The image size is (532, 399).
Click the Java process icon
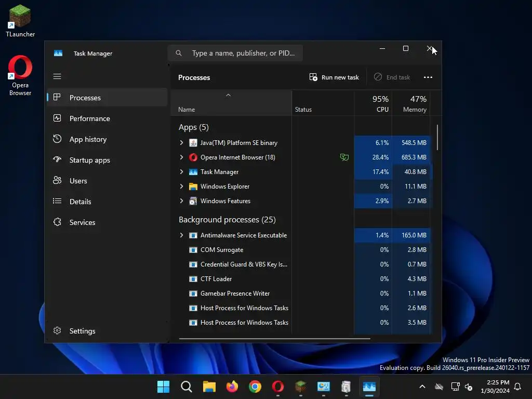click(x=193, y=142)
